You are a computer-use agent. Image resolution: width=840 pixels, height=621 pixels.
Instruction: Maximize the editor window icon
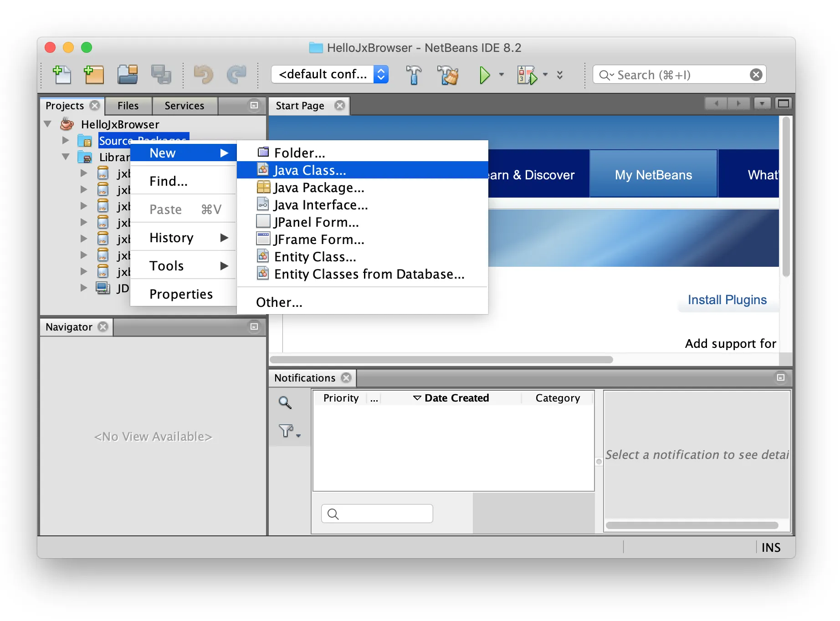(x=784, y=104)
